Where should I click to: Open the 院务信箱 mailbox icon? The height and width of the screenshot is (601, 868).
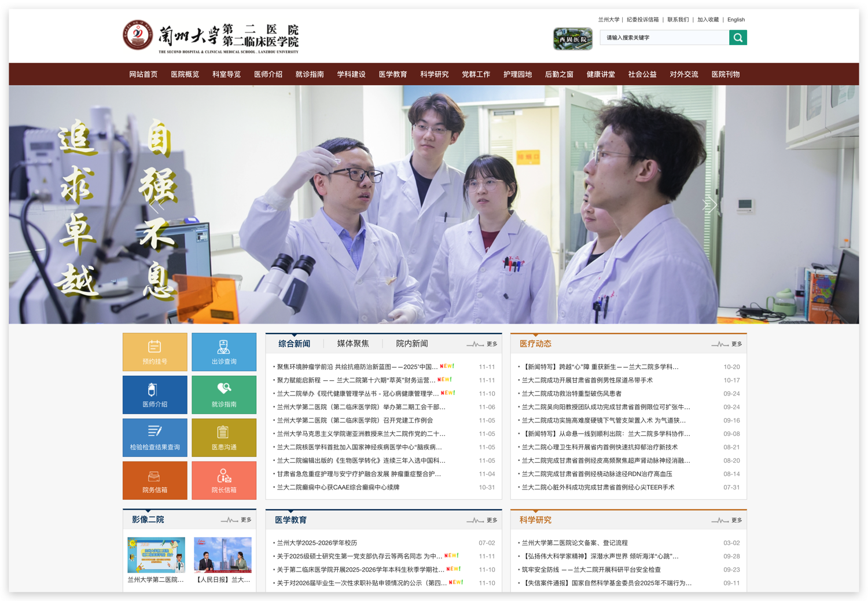point(155,481)
